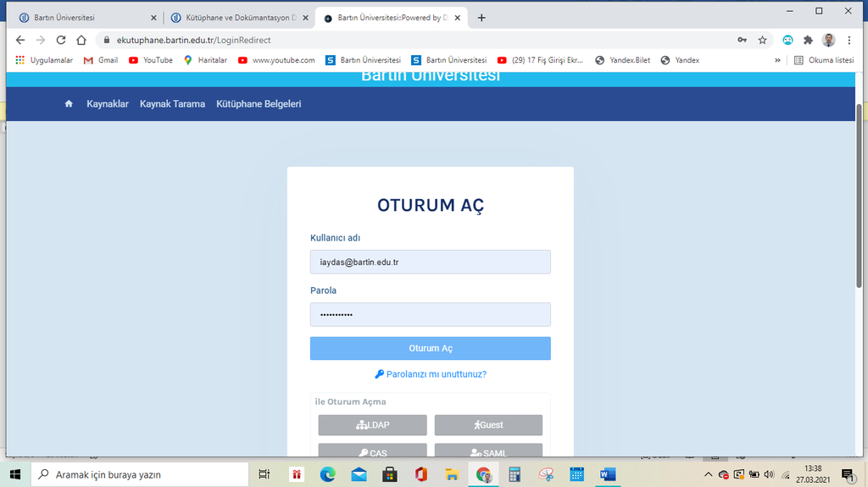Screen dimensions: 868x487
Task: Bookmark this page with star icon
Action: pyautogui.click(x=762, y=40)
